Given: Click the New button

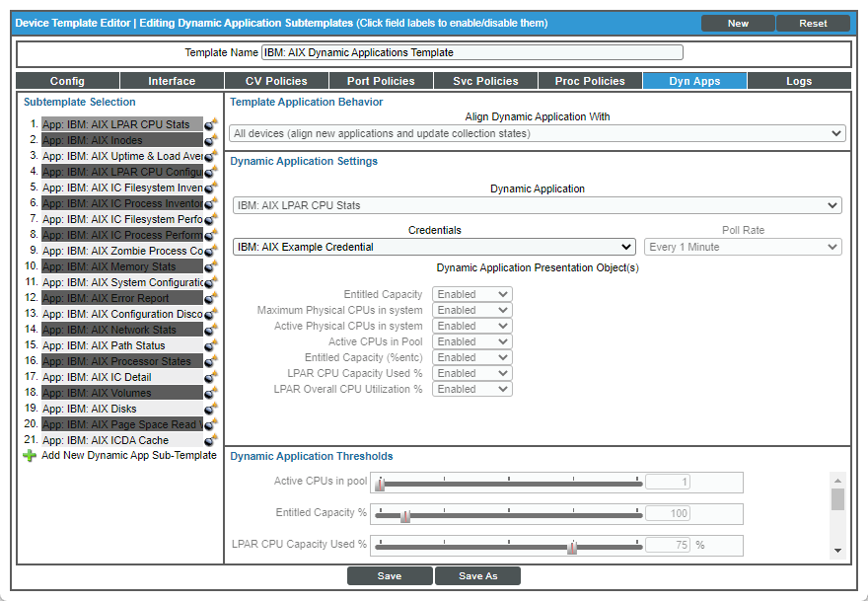Looking at the screenshot, I should click(x=738, y=24).
